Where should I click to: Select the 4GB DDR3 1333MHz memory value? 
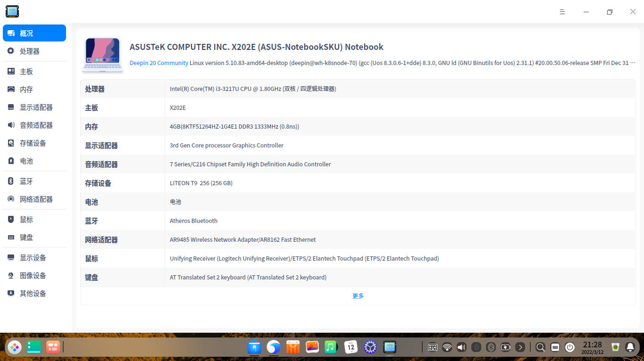pyautogui.click(x=234, y=126)
